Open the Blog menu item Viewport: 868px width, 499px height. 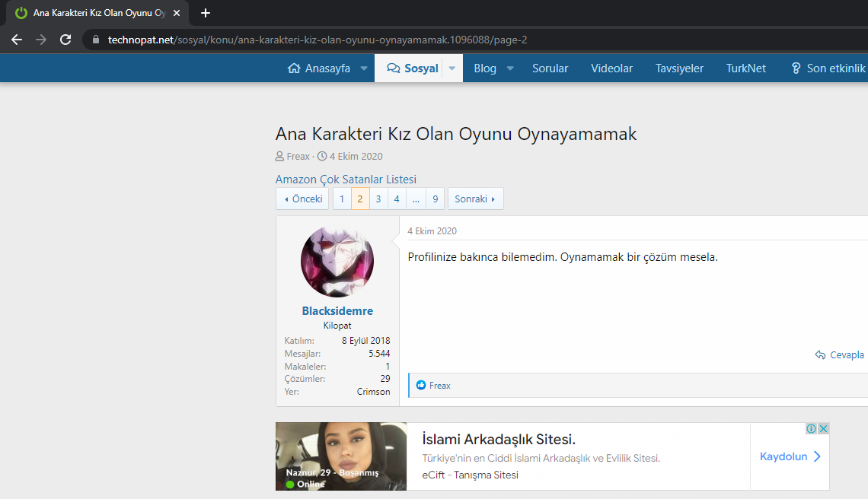[485, 68]
